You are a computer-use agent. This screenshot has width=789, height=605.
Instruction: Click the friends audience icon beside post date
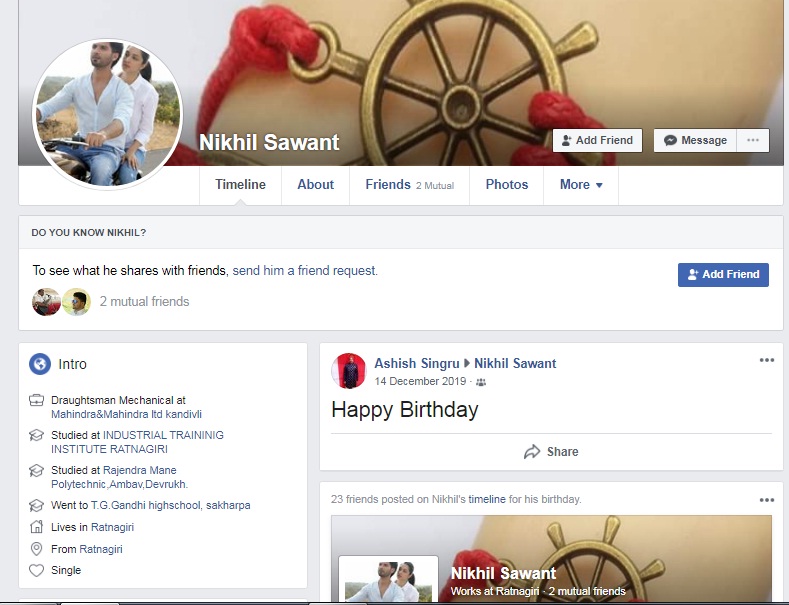pos(481,383)
